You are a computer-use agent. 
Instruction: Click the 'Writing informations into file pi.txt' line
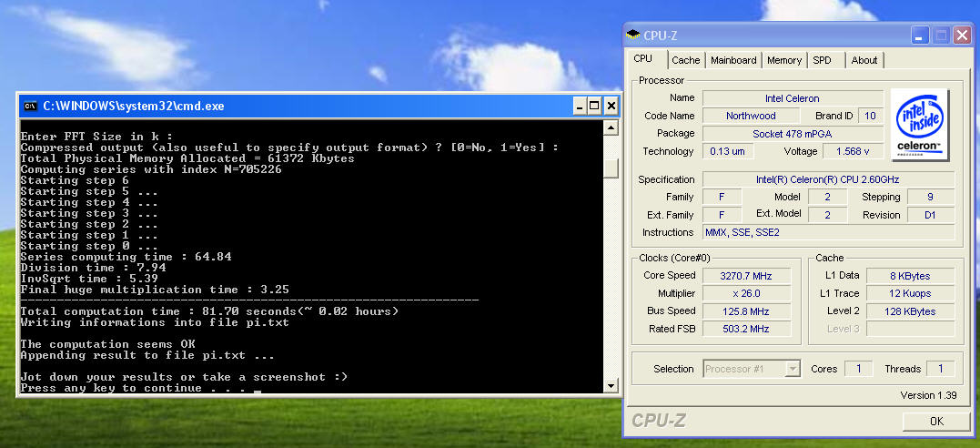click(x=155, y=322)
